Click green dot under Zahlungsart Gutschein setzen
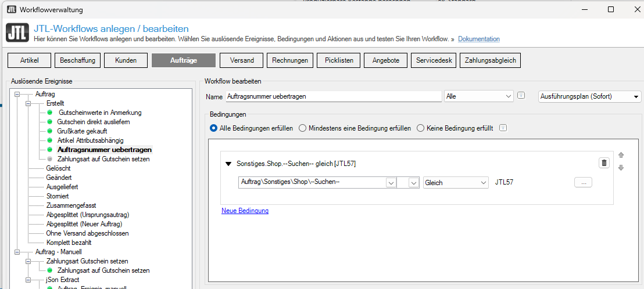The height and width of the screenshot is (289, 644). [x=50, y=270]
